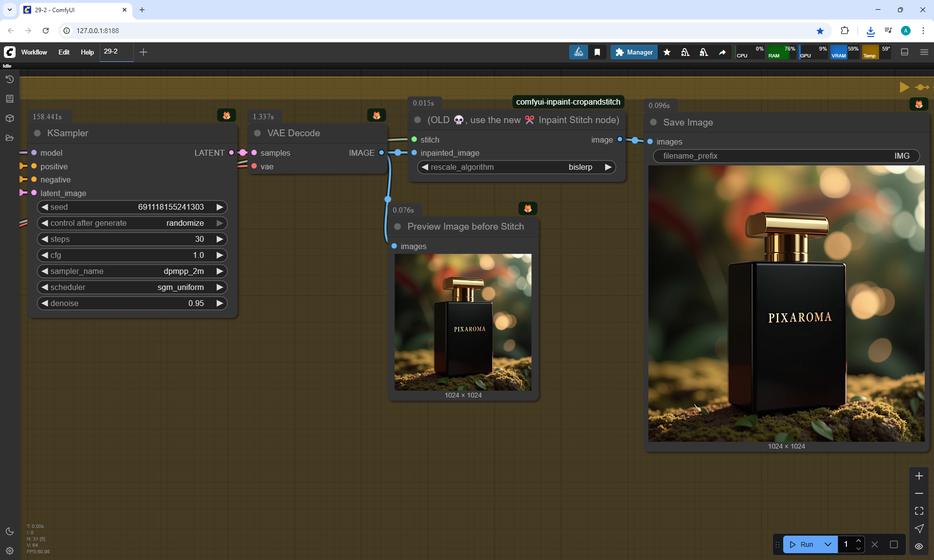Open the node library cube icon
934x560 pixels.
click(9, 118)
